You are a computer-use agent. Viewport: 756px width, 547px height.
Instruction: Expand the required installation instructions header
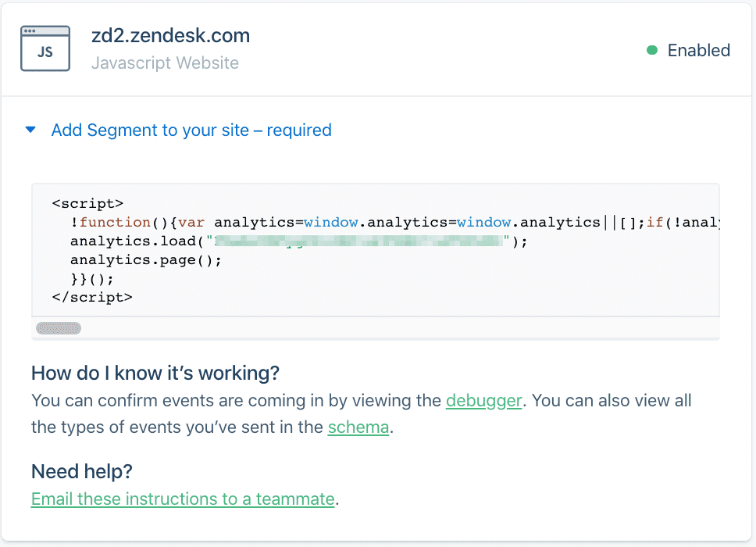point(191,130)
